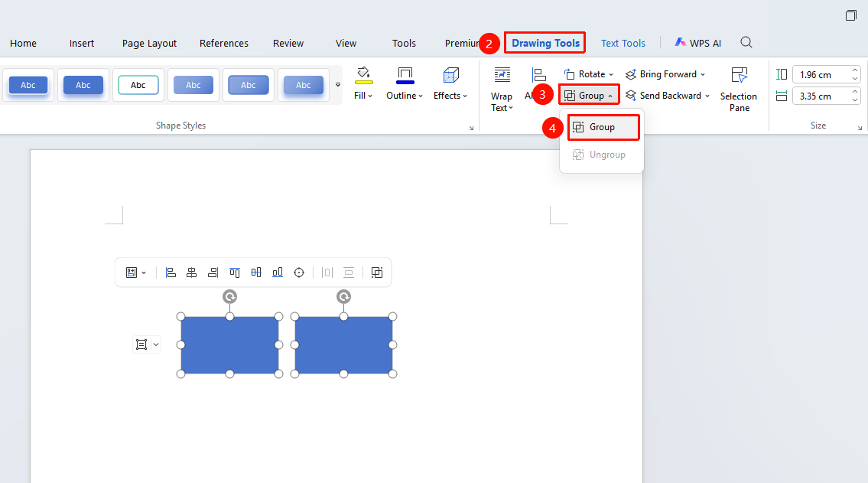Choose Group from the dropdown menu
Image resolution: width=868 pixels, height=483 pixels.
click(x=603, y=127)
